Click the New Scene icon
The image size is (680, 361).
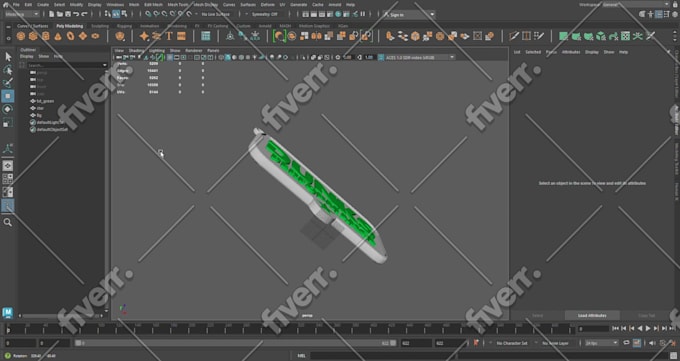point(52,14)
